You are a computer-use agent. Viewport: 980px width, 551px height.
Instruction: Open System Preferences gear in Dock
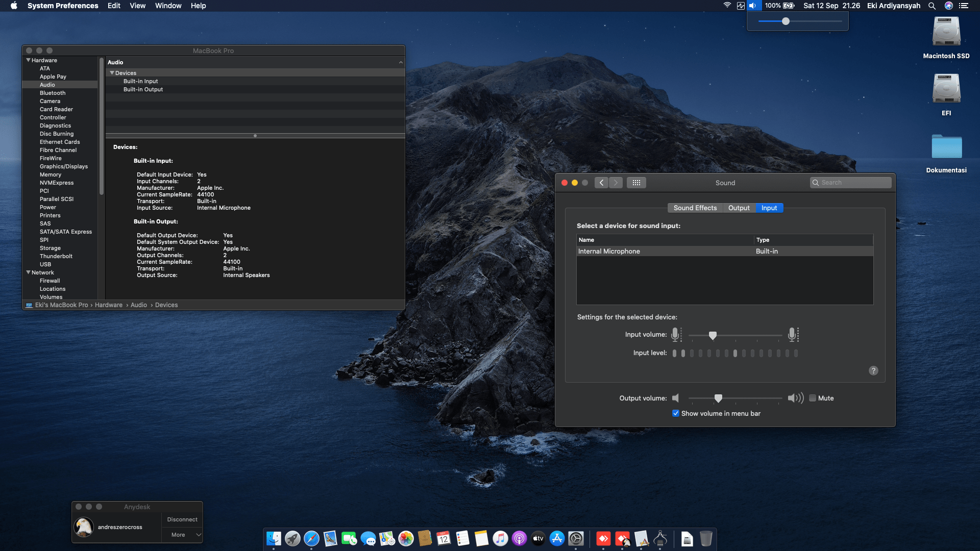pos(576,539)
